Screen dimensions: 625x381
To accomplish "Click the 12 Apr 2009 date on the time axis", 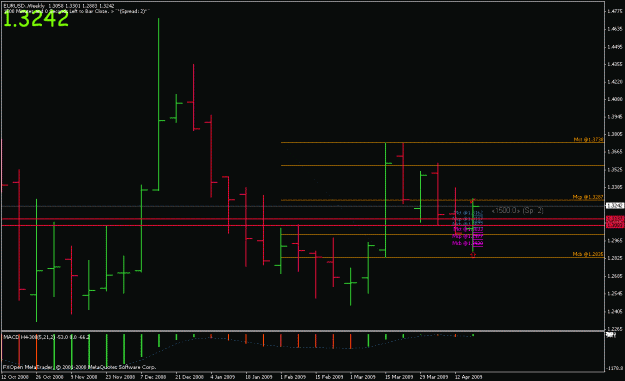I will point(469,377).
